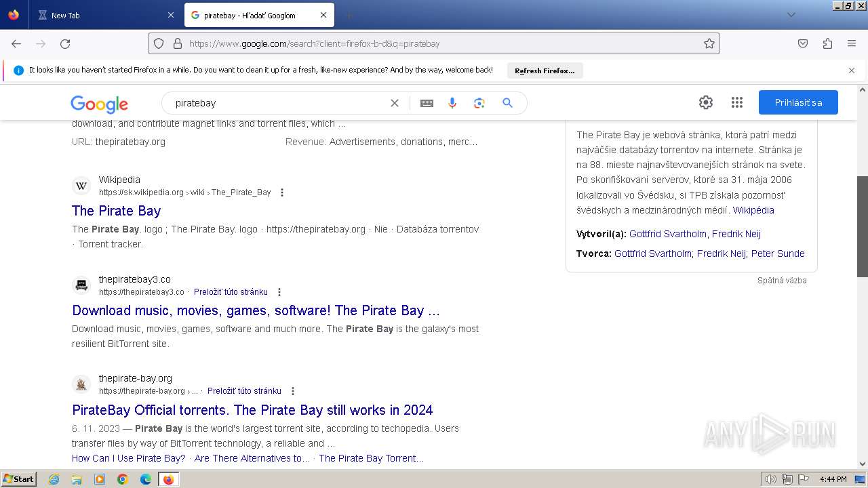Open a new tab with the plus button
Screen dimensions: 868x488
[x=349, y=15]
